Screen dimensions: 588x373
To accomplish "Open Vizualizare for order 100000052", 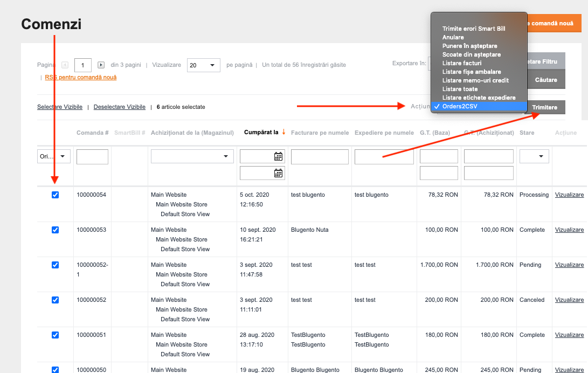I will click(569, 300).
